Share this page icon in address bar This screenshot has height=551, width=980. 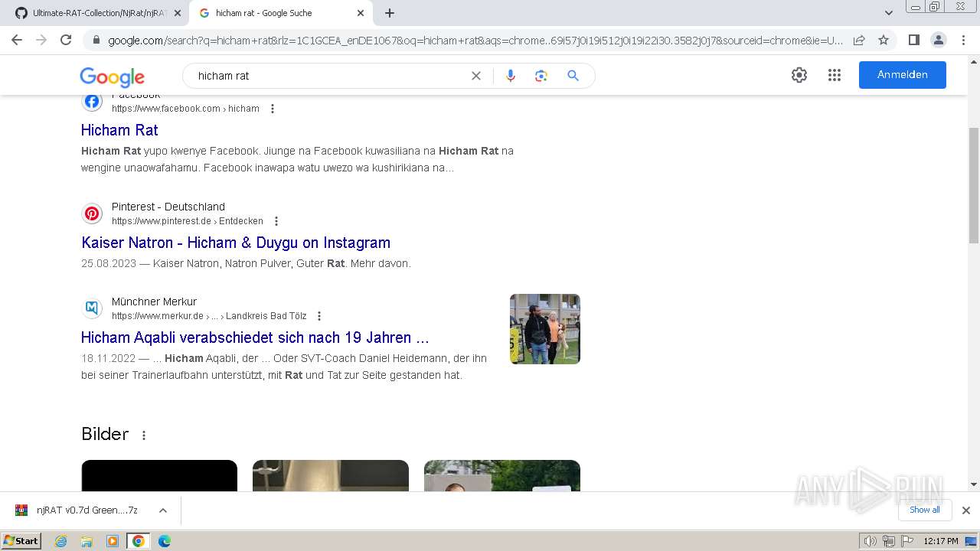point(859,40)
